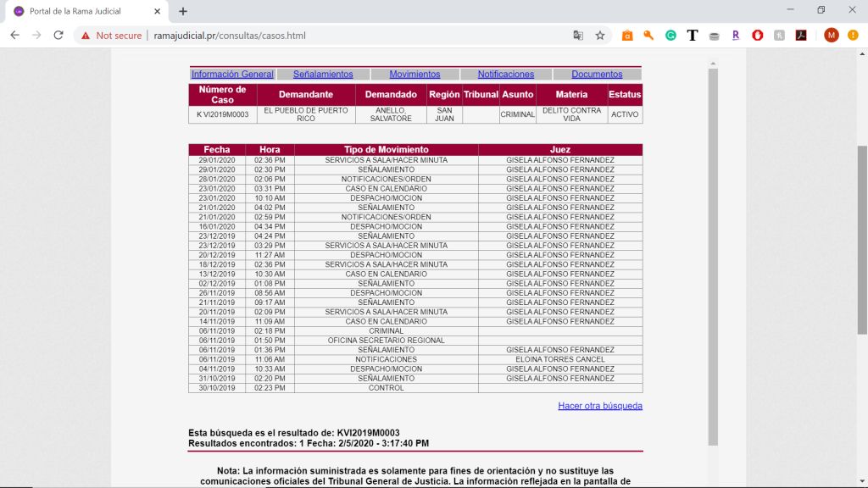Viewport: 868px width, 488px height.
Task: Open the Adobe Acrobat PDF extension
Action: tap(800, 36)
